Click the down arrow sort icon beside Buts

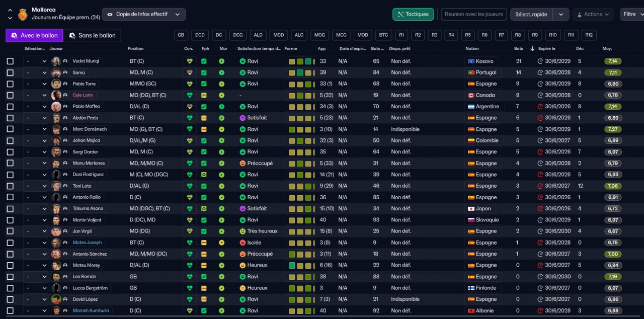click(x=532, y=49)
